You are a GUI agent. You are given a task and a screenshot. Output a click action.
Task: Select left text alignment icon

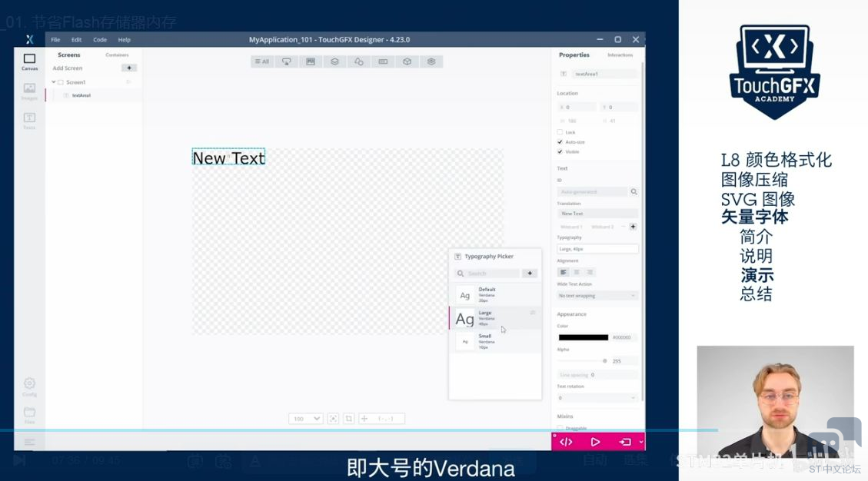coord(563,272)
